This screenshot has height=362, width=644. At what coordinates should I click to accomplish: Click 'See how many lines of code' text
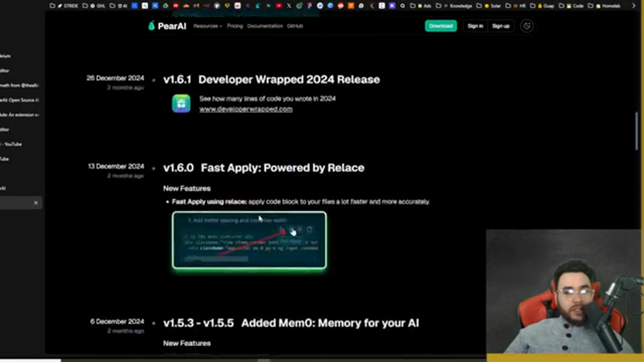267,99
